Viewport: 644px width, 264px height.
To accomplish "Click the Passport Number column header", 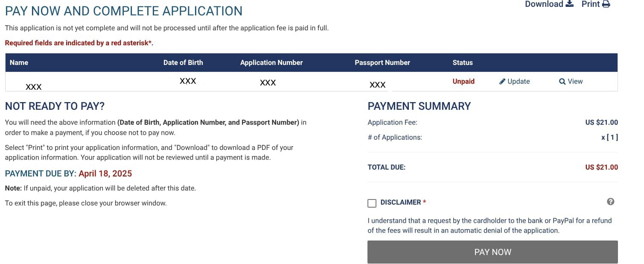I will (x=382, y=63).
